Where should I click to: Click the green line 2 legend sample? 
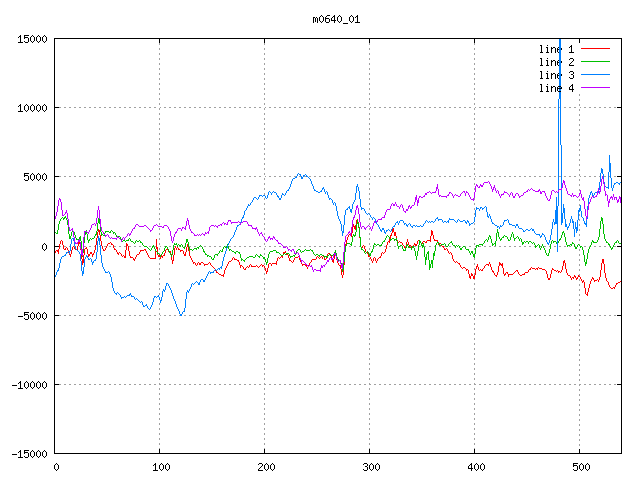[595, 62]
